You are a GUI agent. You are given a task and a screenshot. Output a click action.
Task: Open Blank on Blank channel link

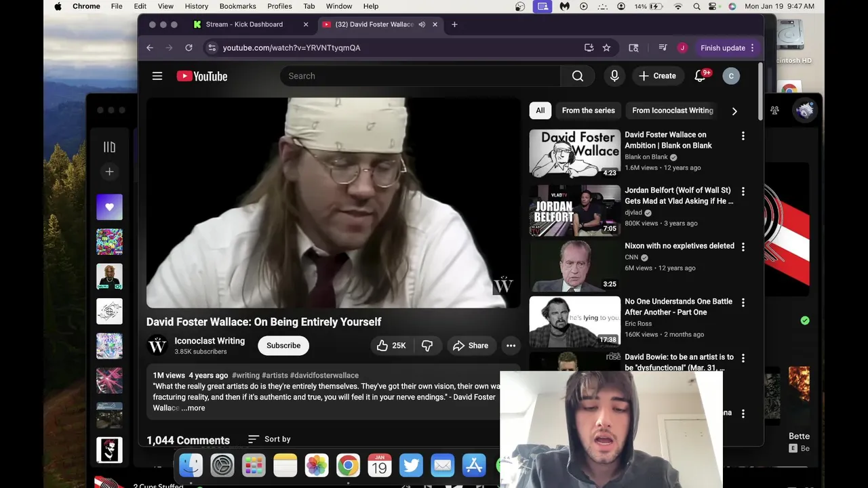click(x=646, y=157)
